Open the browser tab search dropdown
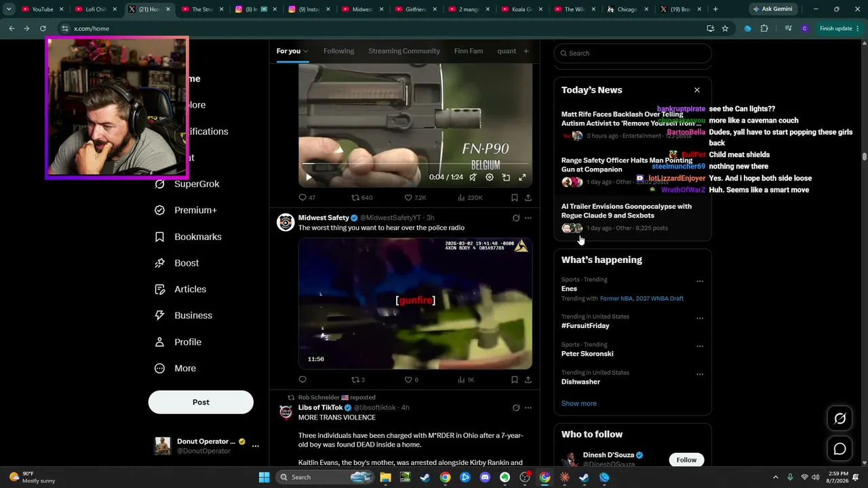Image resolution: width=868 pixels, height=488 pixels. tap(9, 9)
